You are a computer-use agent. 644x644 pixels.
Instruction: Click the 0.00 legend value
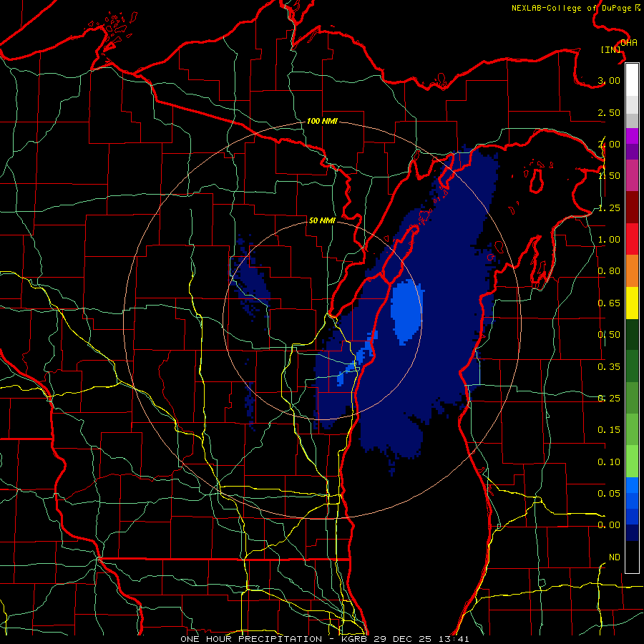click(x=609, y=525)
